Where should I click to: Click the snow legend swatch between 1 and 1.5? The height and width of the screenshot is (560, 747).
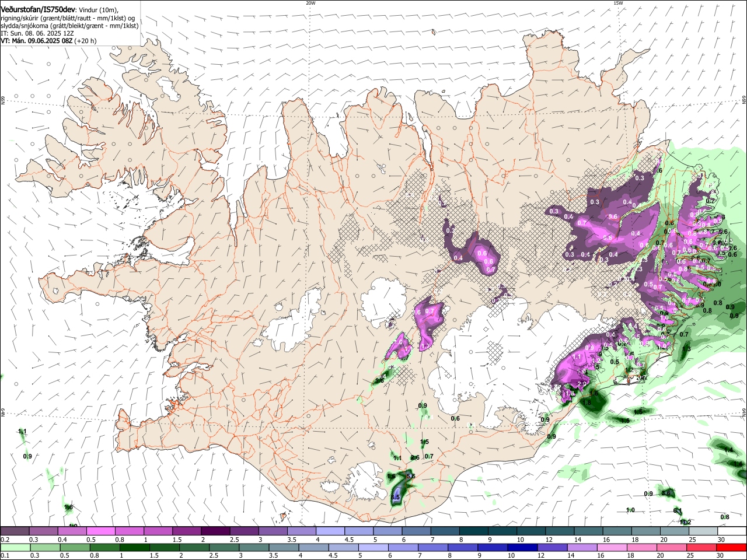[x=158, y=531]
